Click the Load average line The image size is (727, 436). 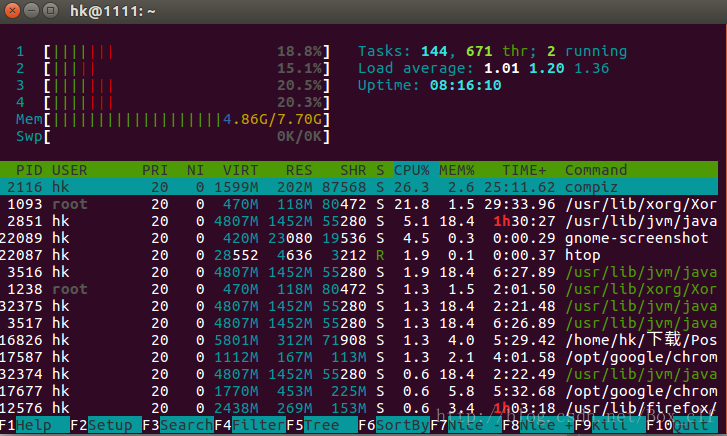tap(484, 68)
